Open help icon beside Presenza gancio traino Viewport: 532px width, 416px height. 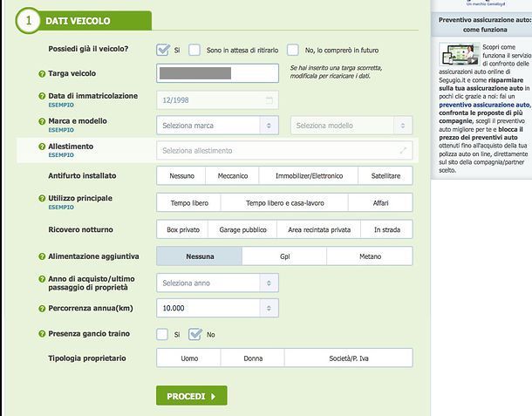pyautogui.click(x=42, y=334)
